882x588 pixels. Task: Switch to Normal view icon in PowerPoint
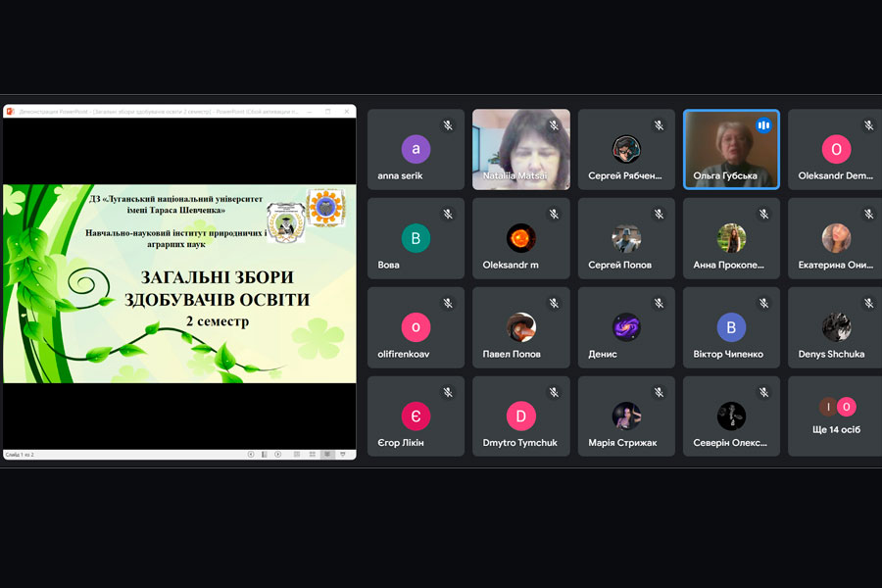(297, 454)
